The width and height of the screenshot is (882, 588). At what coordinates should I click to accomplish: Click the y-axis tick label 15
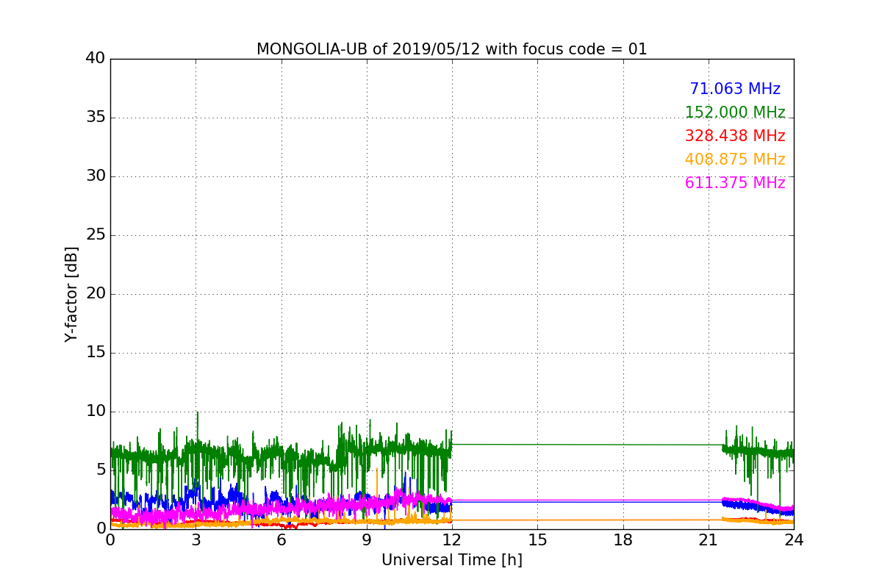96,352
